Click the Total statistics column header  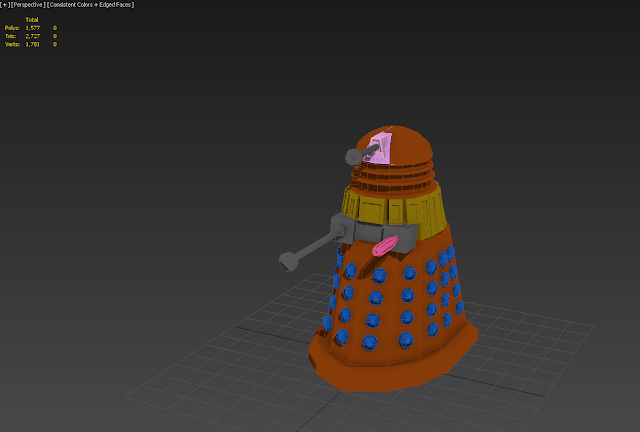tap(32, 20)
